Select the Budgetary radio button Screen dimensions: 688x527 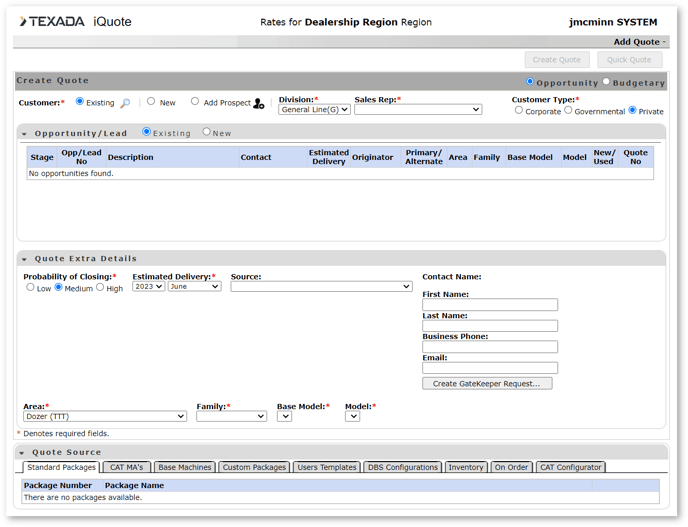607,82
